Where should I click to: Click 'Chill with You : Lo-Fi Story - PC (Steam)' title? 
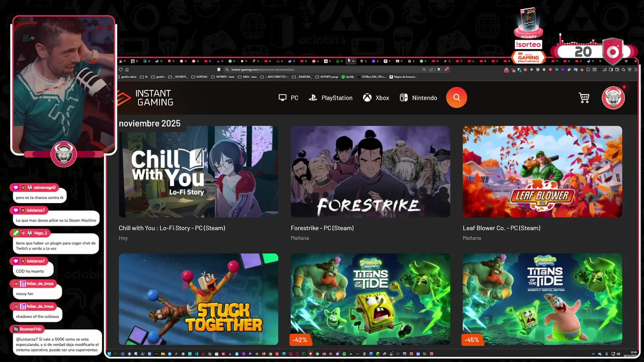[172, 228]
